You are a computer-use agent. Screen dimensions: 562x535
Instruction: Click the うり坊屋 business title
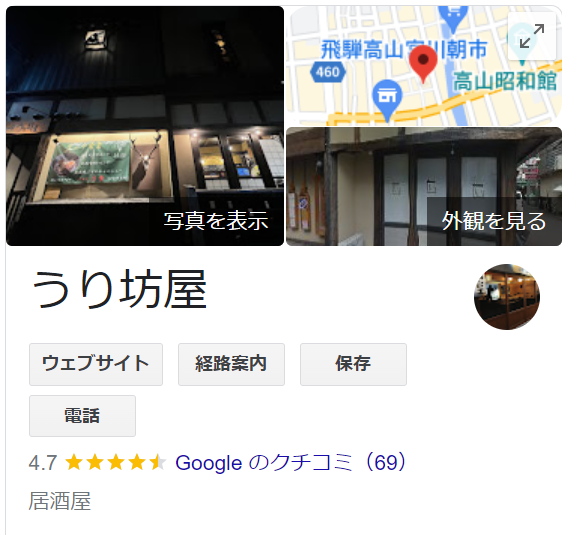pos(120,290)
